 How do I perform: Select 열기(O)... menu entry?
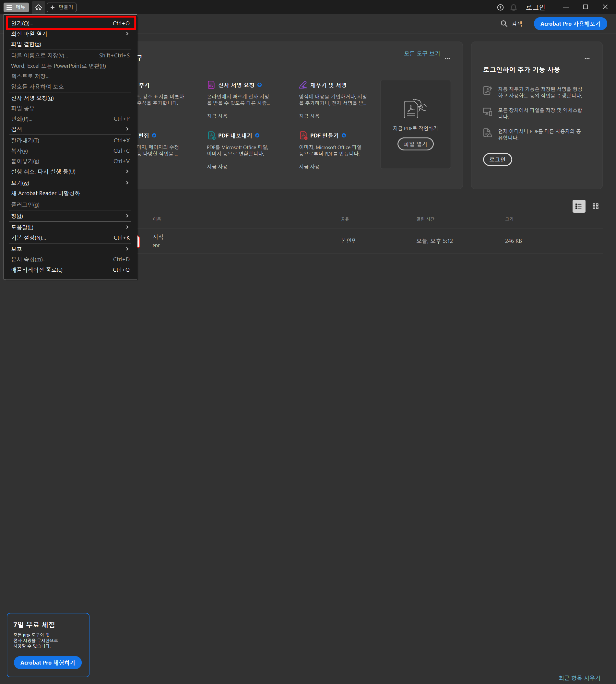(x=70, y=23)
